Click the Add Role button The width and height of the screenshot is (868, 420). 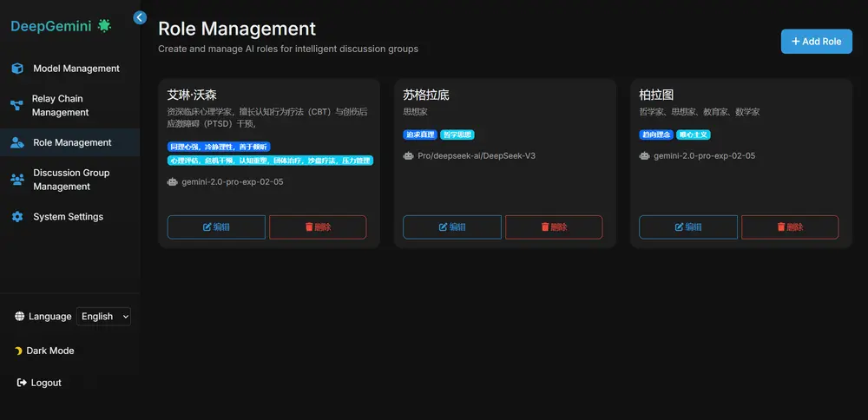pos(816,42)
